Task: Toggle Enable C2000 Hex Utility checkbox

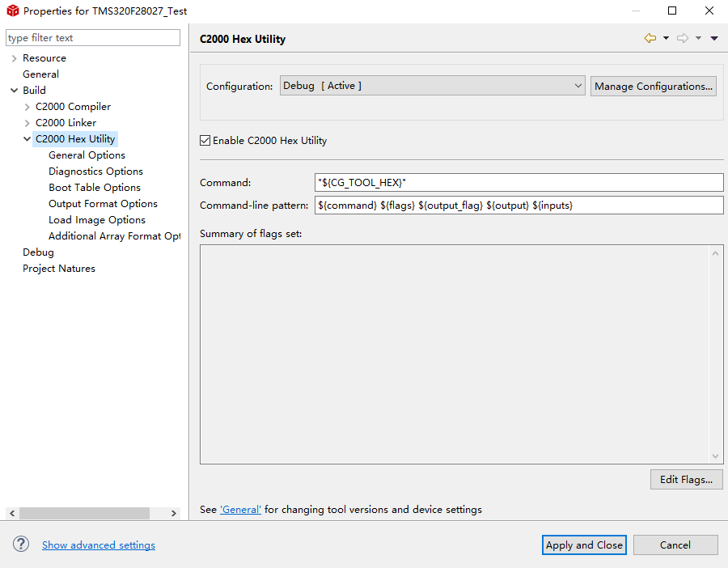Action: point(205,140)
